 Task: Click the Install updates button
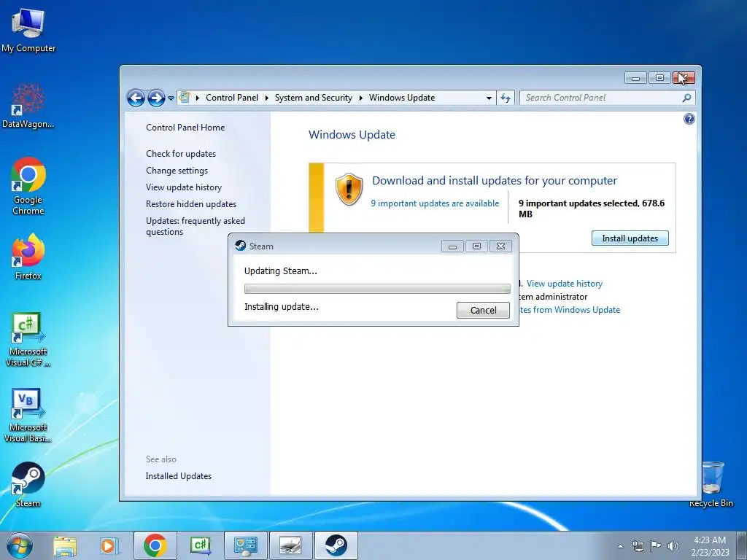pyautogui.click(x=630, y=238)
